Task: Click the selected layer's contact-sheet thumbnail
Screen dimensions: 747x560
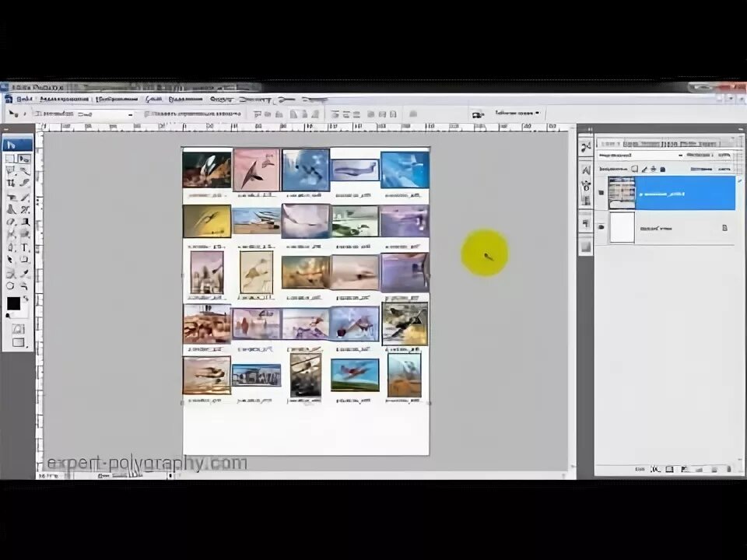Action: 622,193
